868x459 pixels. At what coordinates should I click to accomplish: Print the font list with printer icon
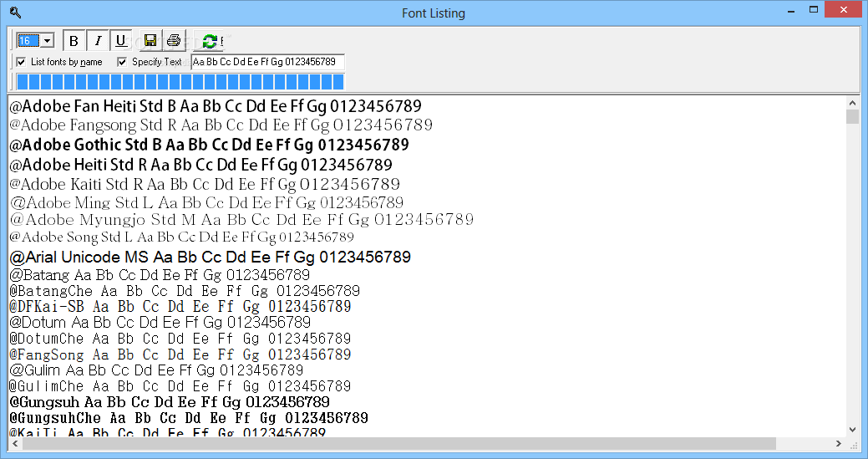174,40
